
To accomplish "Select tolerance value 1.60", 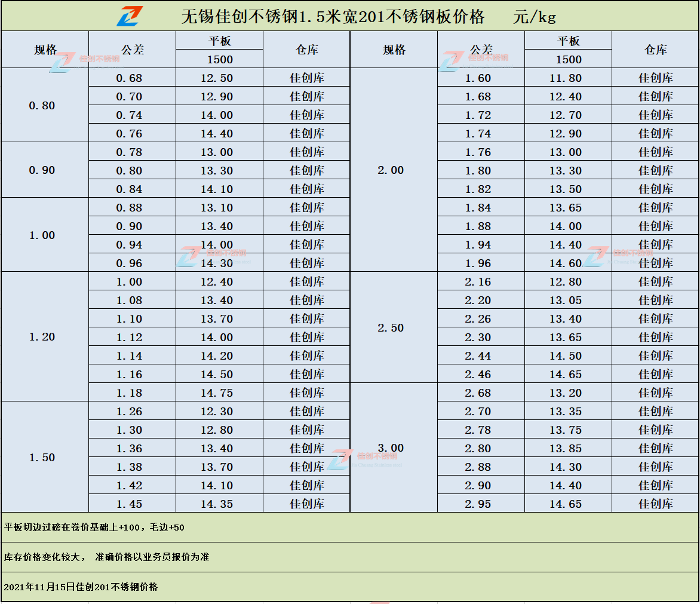I will tap(478, 78).
